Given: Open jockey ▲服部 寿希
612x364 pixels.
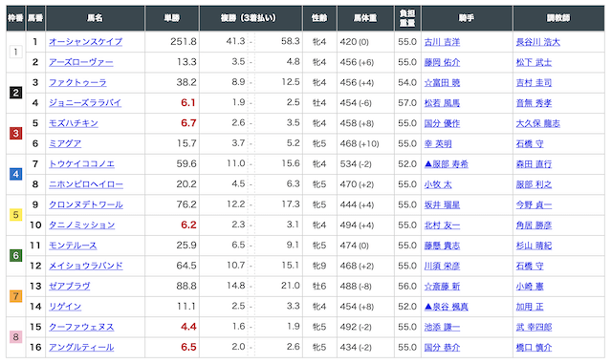Looking at the screenshot, I should pos(447,164).
